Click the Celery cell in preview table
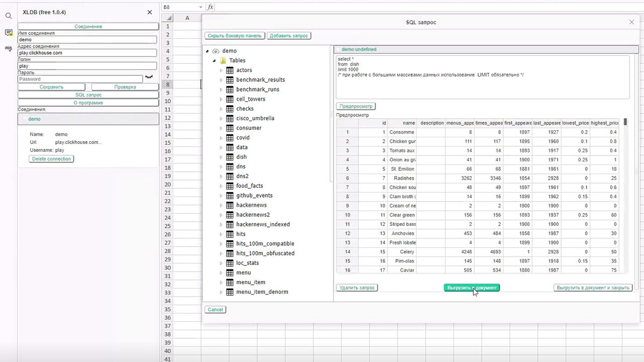Image resolution: width=644 pixels, height=362 pixels. coord(402,252)
